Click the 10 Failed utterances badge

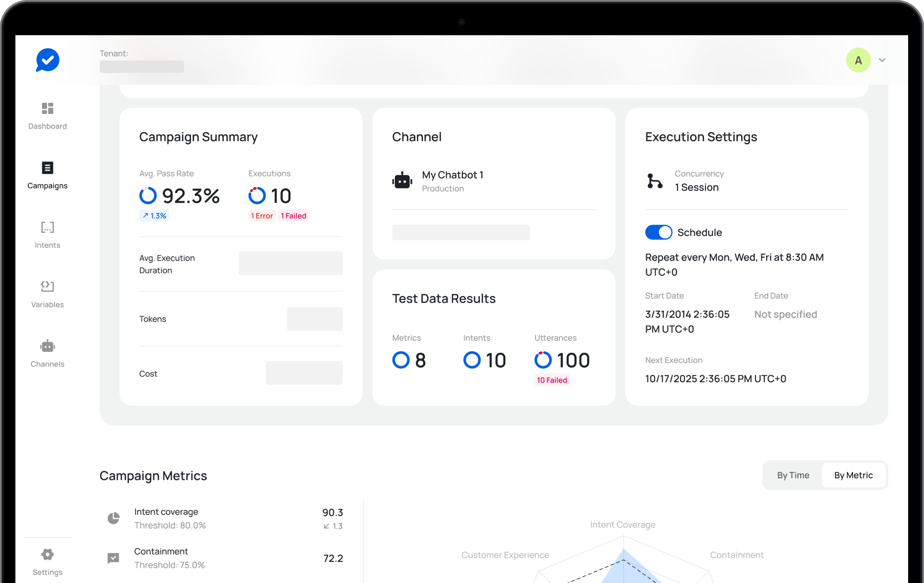552,380
